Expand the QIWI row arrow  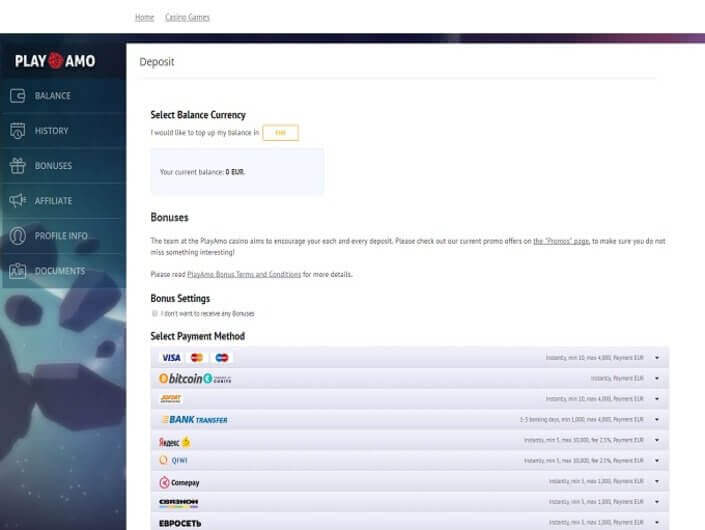pyautogui.click(x=657, y=460)
